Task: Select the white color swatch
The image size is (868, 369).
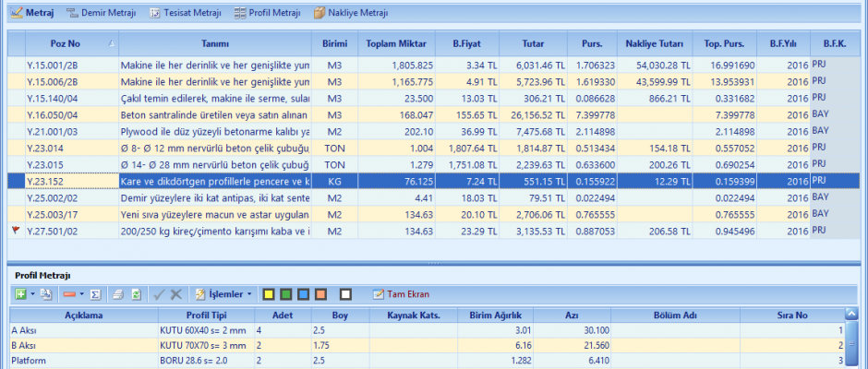Action: (x=345, y=294)
